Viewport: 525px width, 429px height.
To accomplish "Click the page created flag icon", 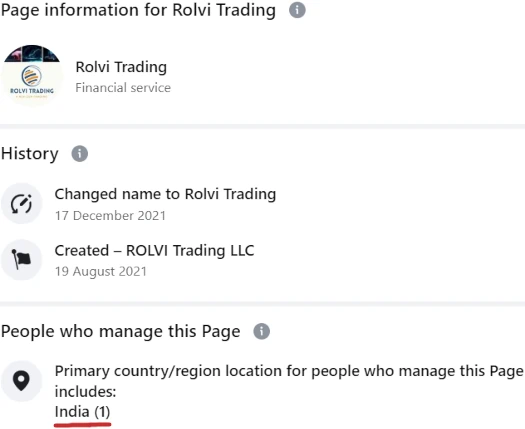I will pyautogui.click(x=21, y=260).
